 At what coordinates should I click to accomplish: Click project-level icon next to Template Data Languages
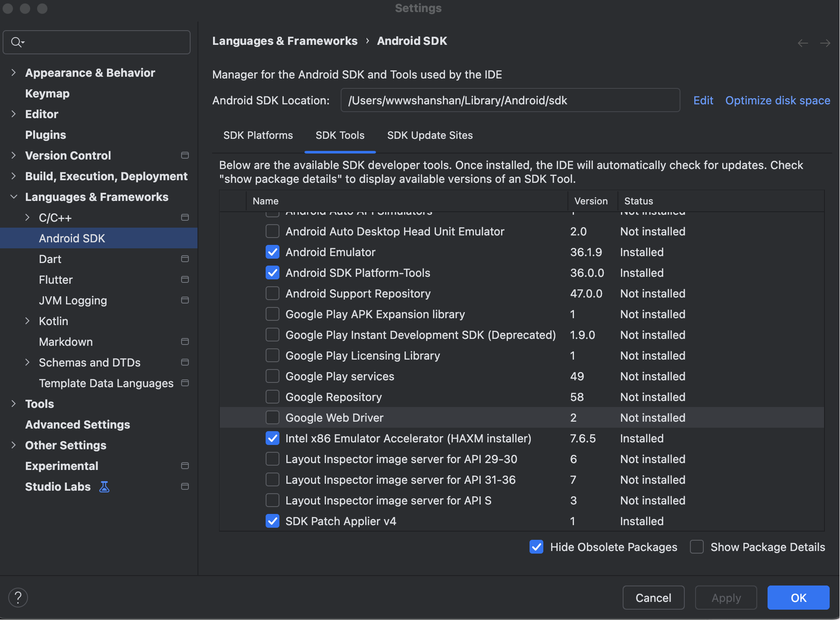pos(185,383)
